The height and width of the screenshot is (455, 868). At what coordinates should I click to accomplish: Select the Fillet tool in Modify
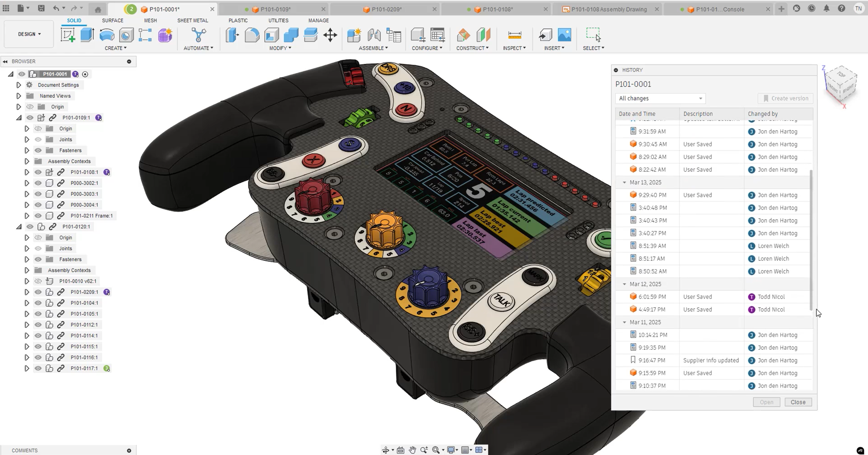pyautogui.click(x=252, y=35)
